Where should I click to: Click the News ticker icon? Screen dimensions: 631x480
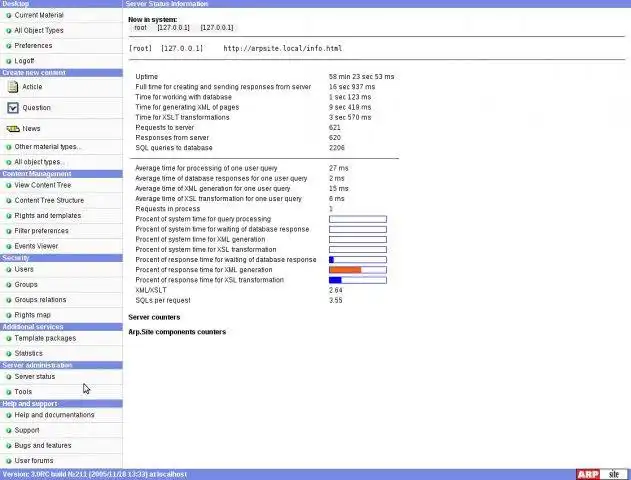[x=13, y=129]
